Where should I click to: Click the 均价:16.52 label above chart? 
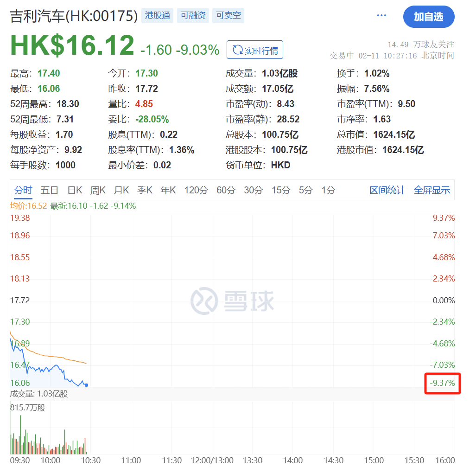pyautogui.click(x=29, y=206)
